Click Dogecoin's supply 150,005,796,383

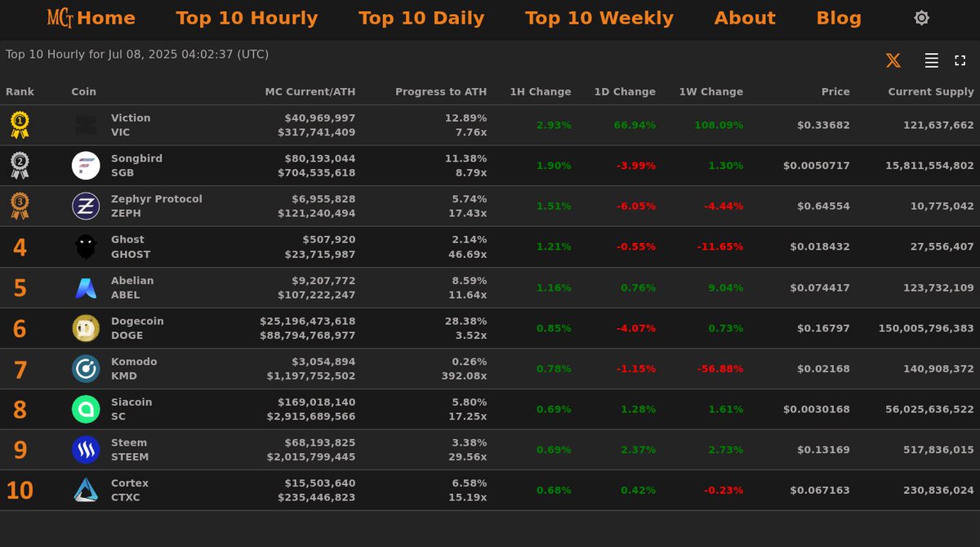(926, 328)
